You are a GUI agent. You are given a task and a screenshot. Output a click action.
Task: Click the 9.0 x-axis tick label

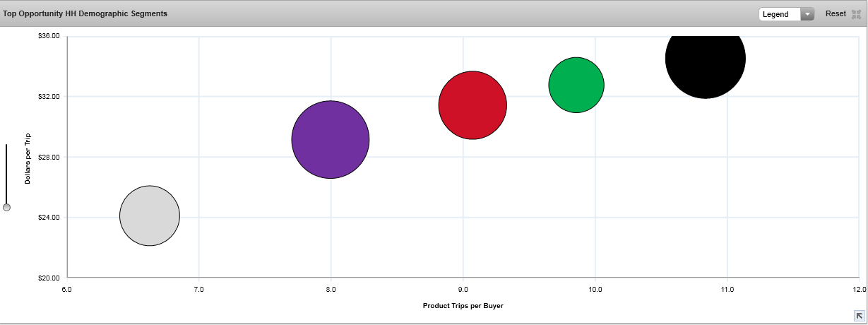click(x=463, y=289)
